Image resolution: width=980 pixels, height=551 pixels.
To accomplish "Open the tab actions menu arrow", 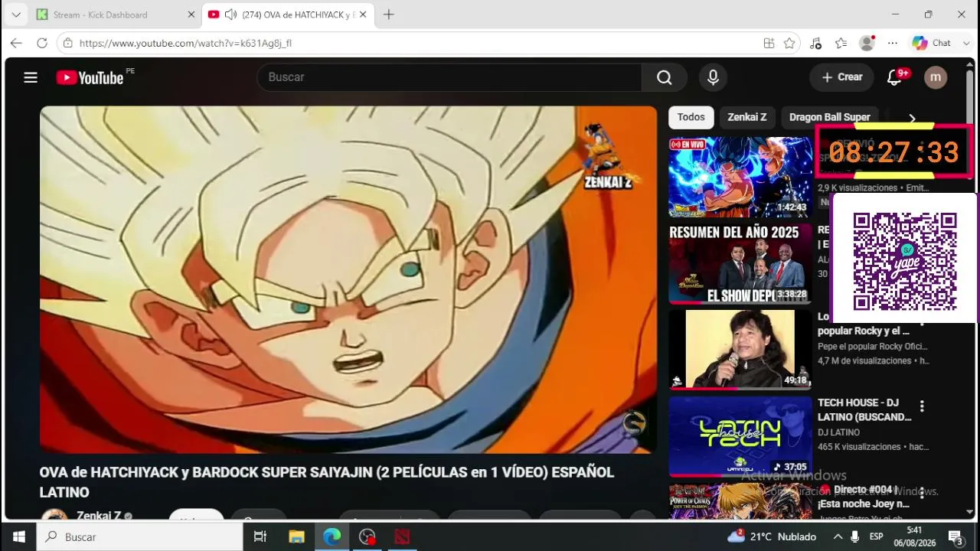I will pyautogui.click(x=15, y=15).
